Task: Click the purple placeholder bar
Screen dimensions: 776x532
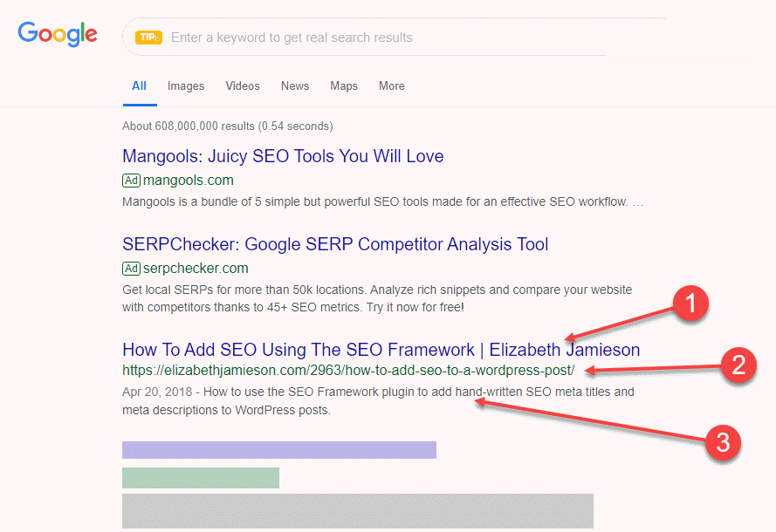Action: (x=279, y=450)
